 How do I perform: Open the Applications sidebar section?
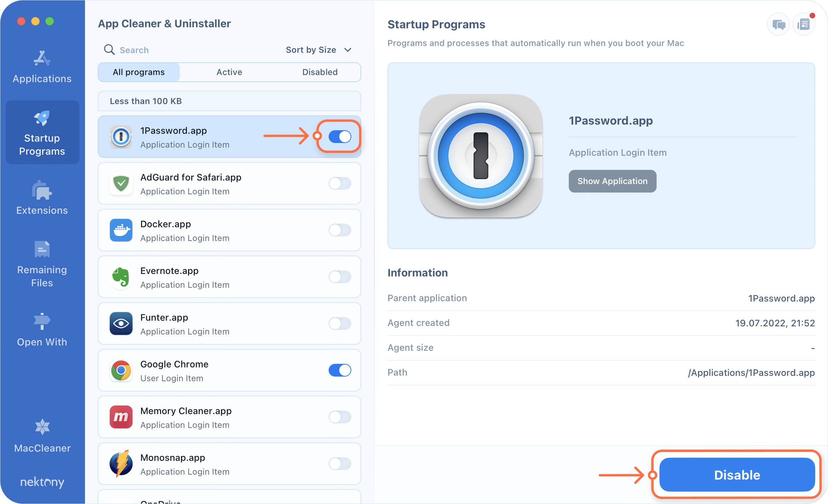[42, 67]
